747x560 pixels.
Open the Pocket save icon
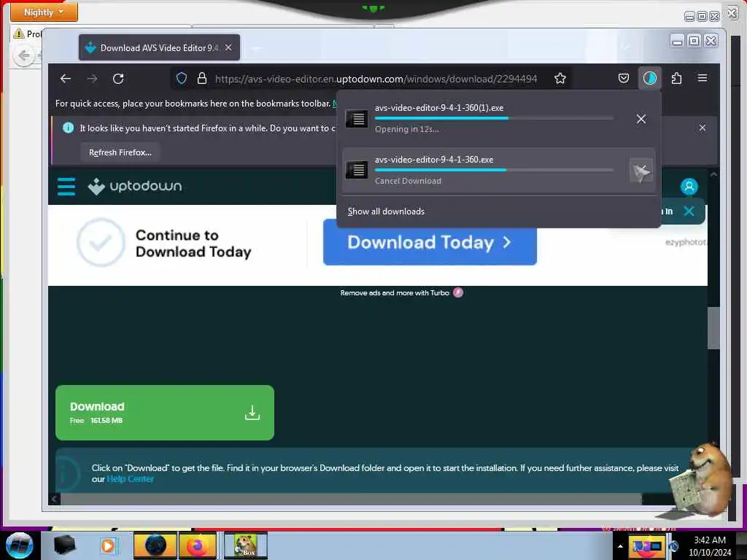pyautogui.click(x=624, y=78)
